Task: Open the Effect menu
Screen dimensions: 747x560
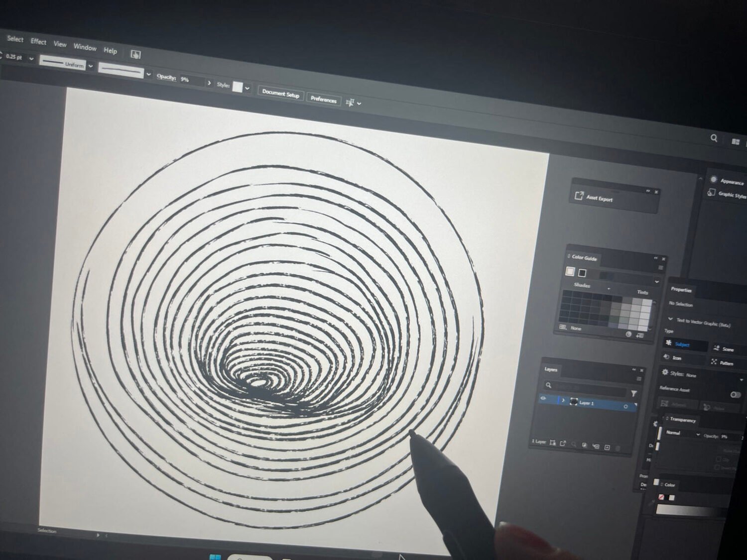Action: click(38, 42)
